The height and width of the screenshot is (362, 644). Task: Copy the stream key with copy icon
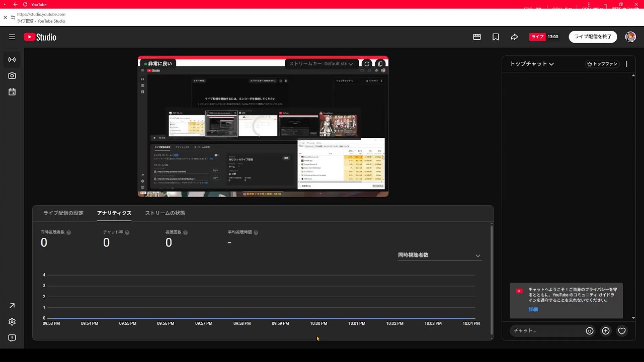[380, 64]
